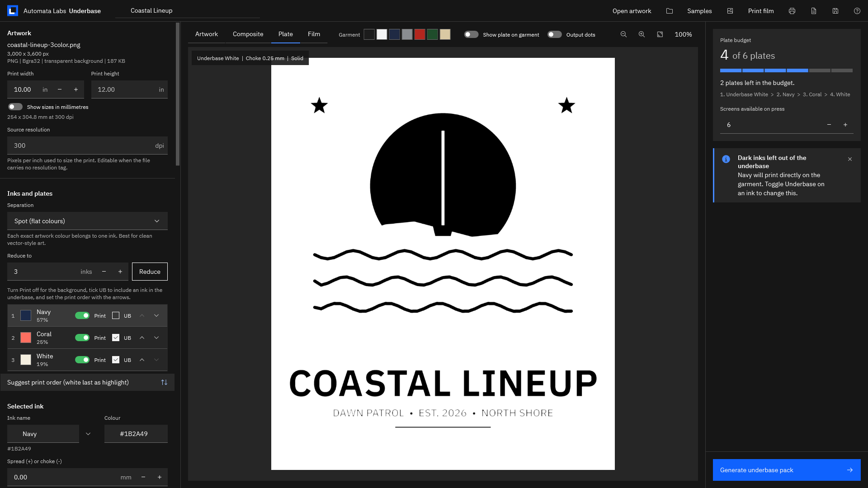The height and width of the screenshot is (488, 868).
Task: Switch to the Composite tab
Action: pos(248,34)
